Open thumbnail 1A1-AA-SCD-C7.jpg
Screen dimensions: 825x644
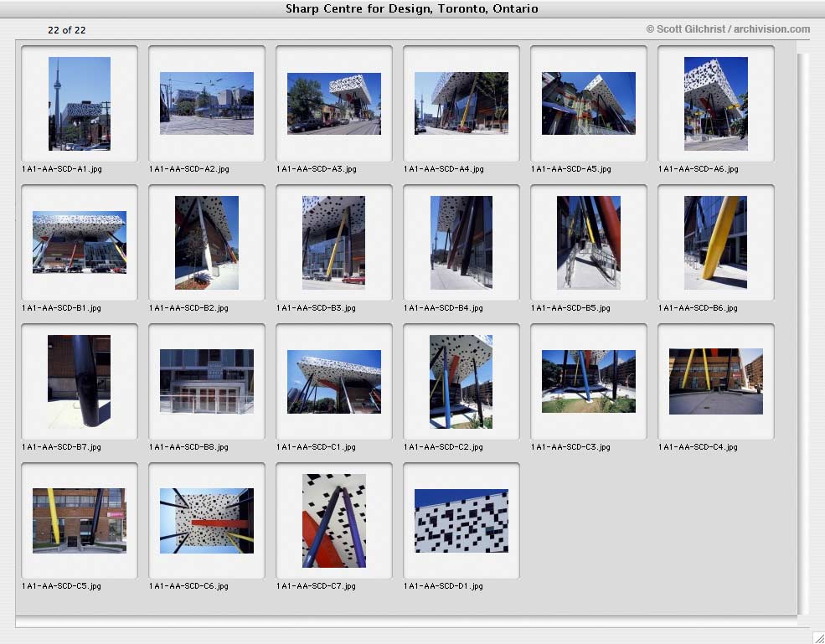[334, 521]
